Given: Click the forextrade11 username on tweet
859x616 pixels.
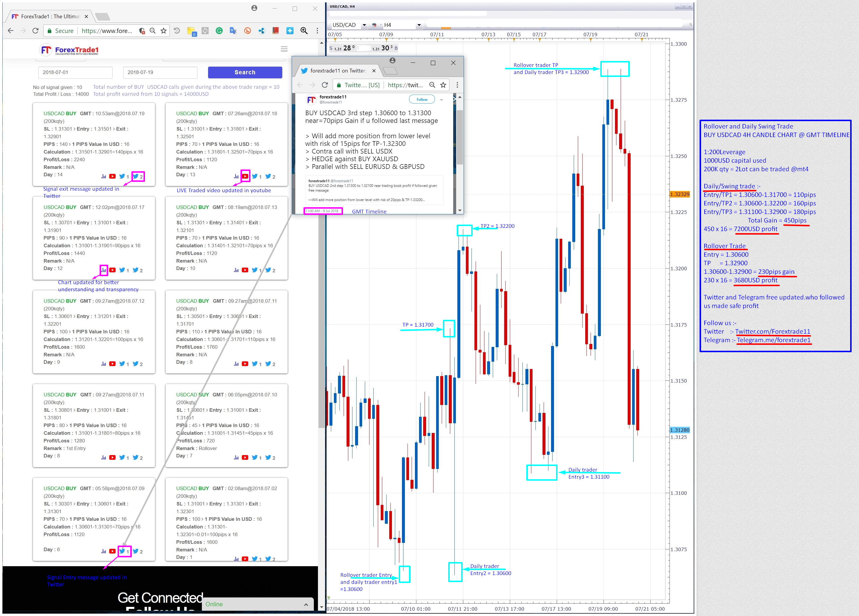Looking at the screenshot, I should pos(333,97).
